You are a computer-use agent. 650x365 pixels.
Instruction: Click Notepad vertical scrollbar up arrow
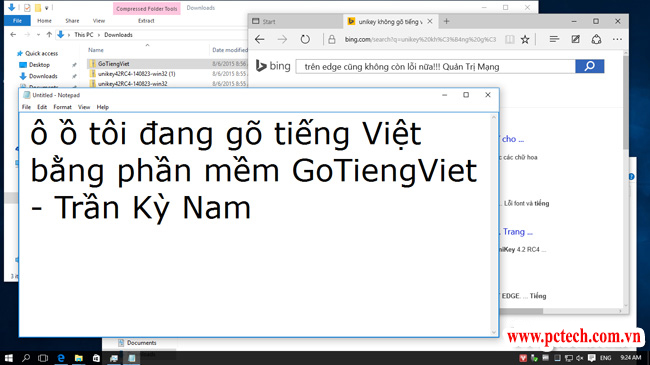[x=493, y=117]
